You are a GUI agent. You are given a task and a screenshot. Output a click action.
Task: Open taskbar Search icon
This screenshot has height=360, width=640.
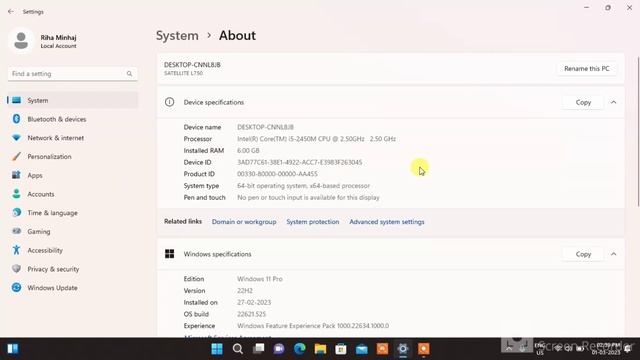238,349
